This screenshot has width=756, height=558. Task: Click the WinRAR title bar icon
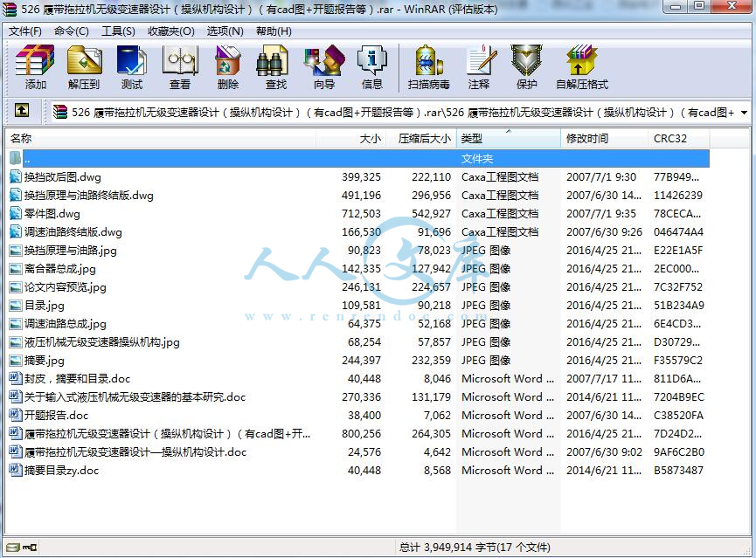click(10, 9)
